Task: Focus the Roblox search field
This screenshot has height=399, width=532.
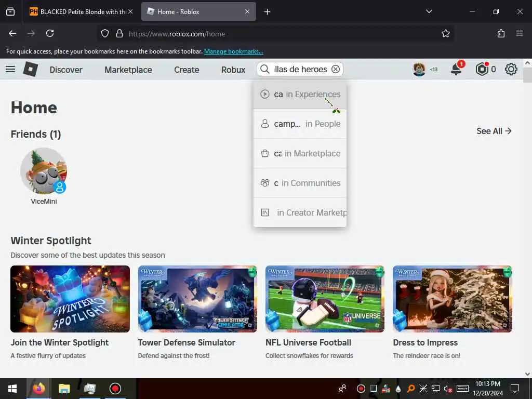Action: (x=300, y=69)
